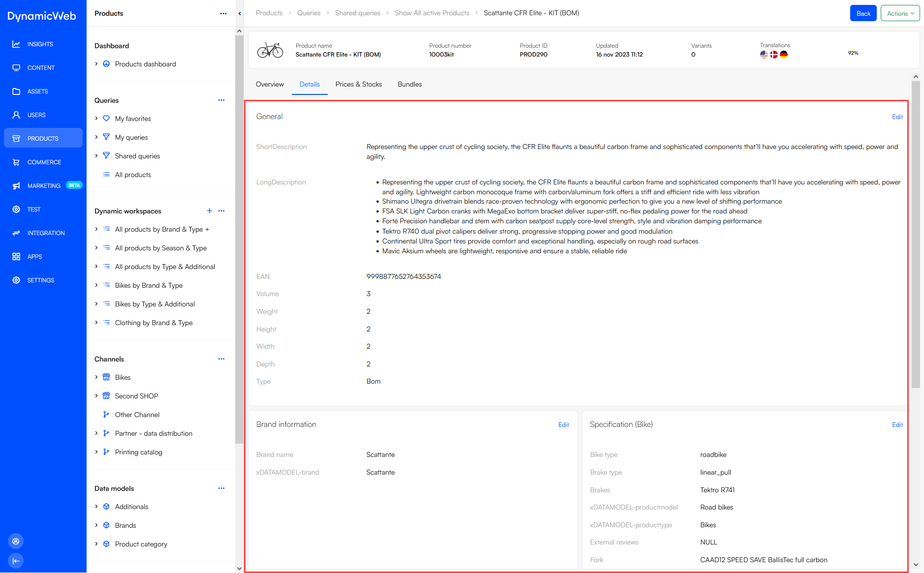This screenshot has height=573, width=924.
Task: Open the Products section in sidebar
Action: [x=43, y=138]
